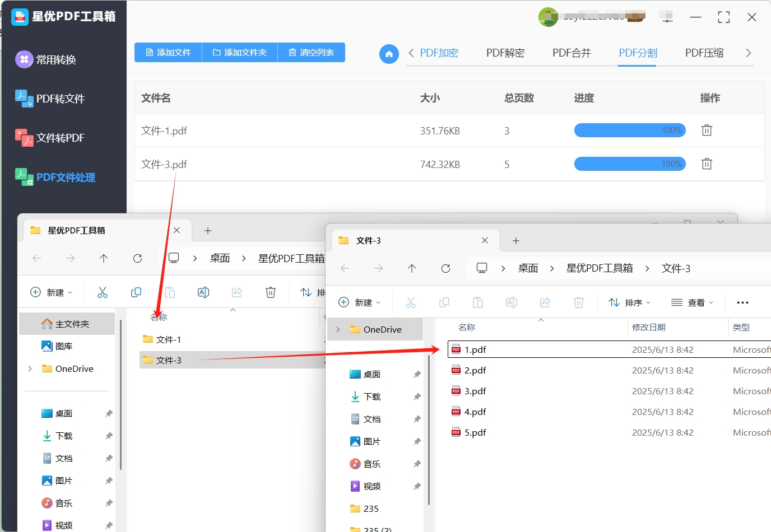771x532 pixels.
Task: Click user avatar in title bar
Action: [x=548, y=17]
